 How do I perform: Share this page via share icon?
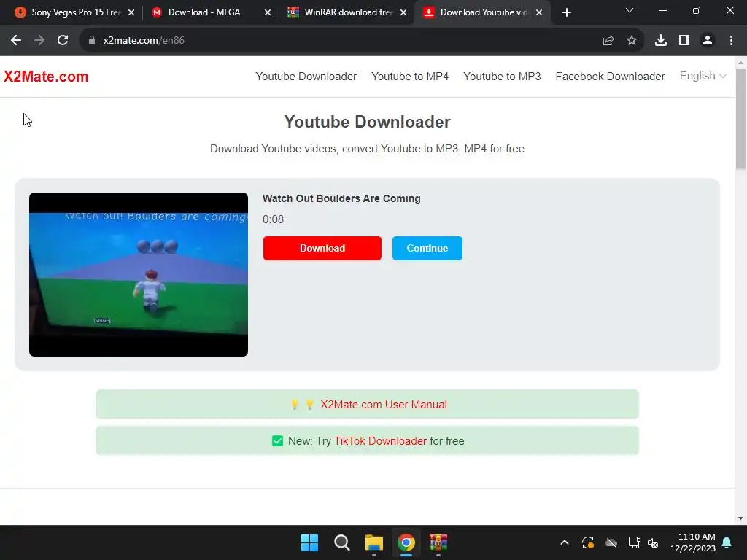coord(608,41)
